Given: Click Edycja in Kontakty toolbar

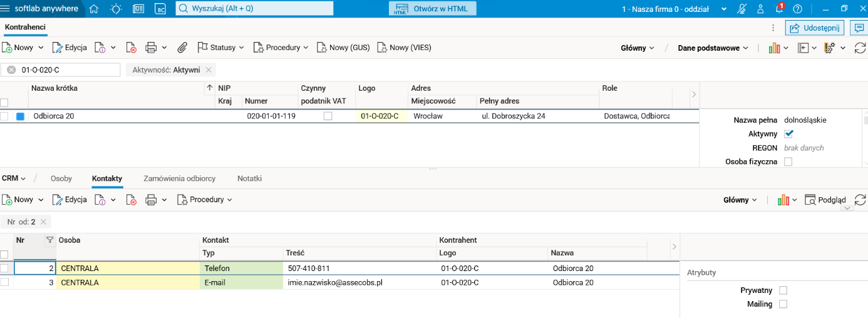Looking at the screenshot, I should (69, 200).
